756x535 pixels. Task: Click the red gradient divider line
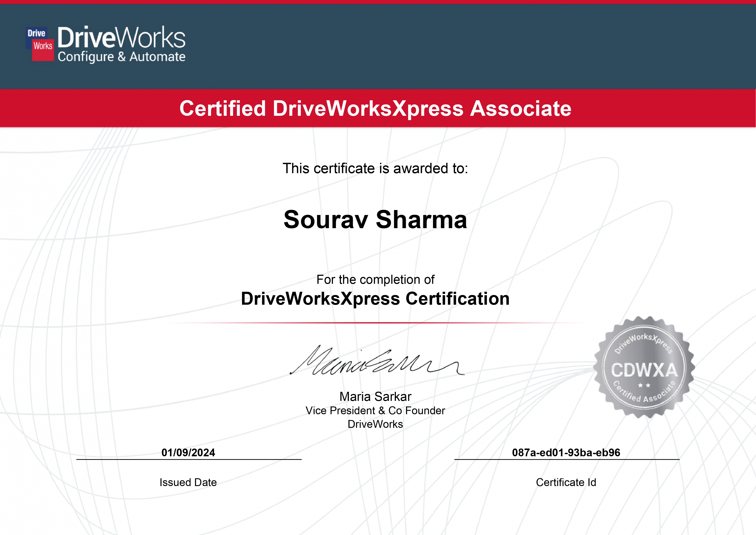(375, 323)
